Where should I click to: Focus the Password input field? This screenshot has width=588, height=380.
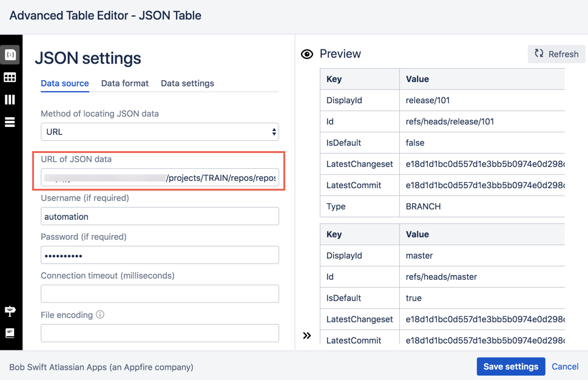(160, 255)
